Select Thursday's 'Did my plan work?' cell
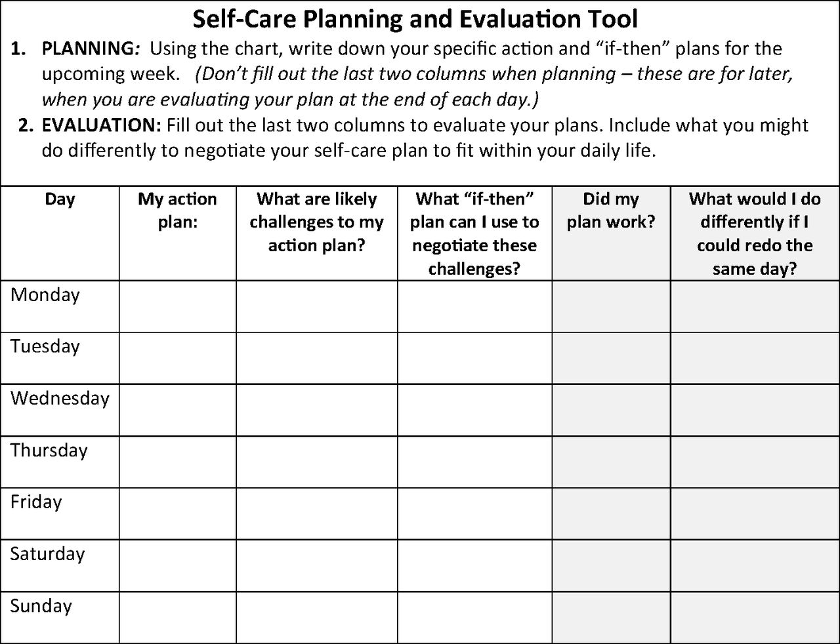The height and width of the screenshot is (644, 840). 611,462
